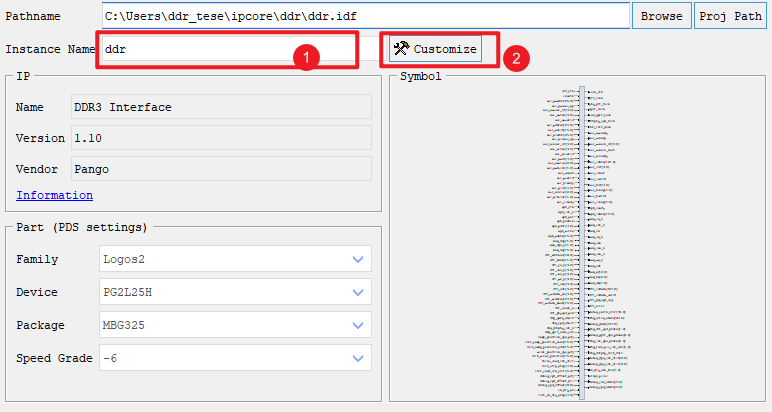This screenshot has width=772, height=412.
Task: Click the Version field showing 1.10
Action: click(x=221, y=138)
